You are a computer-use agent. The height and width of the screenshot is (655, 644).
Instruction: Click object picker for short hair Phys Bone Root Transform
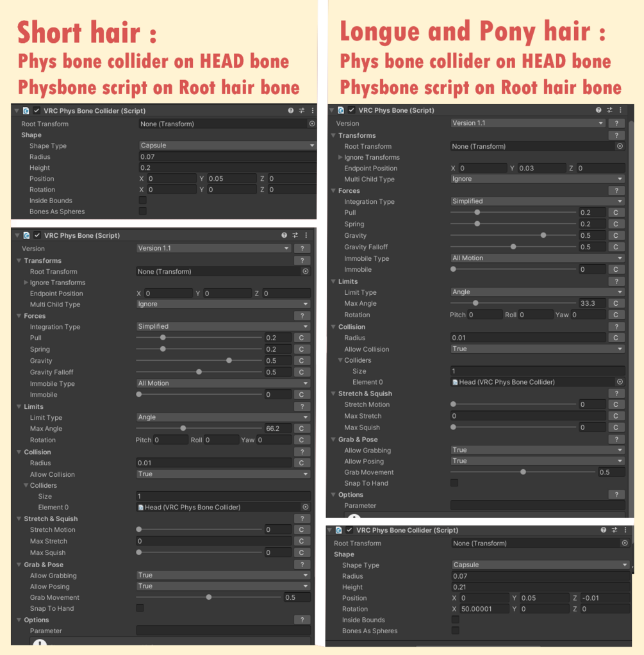pyautogui.click(x=306, y=272)
